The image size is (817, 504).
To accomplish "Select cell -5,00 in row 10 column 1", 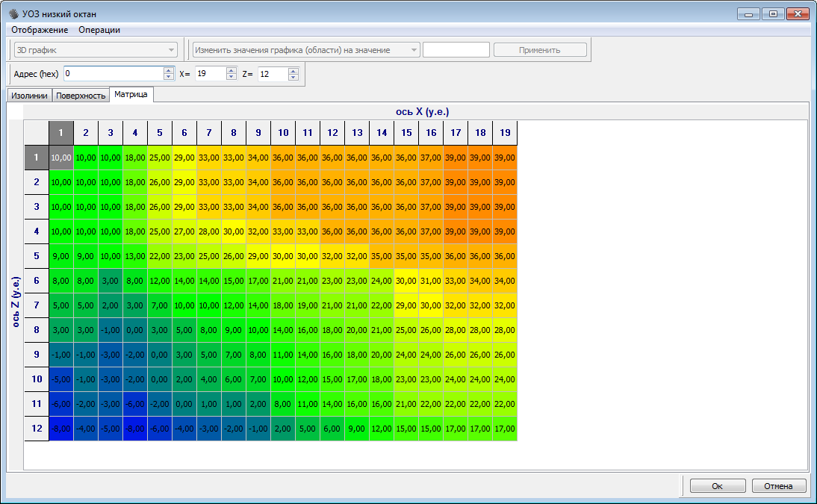I will 61,379.
